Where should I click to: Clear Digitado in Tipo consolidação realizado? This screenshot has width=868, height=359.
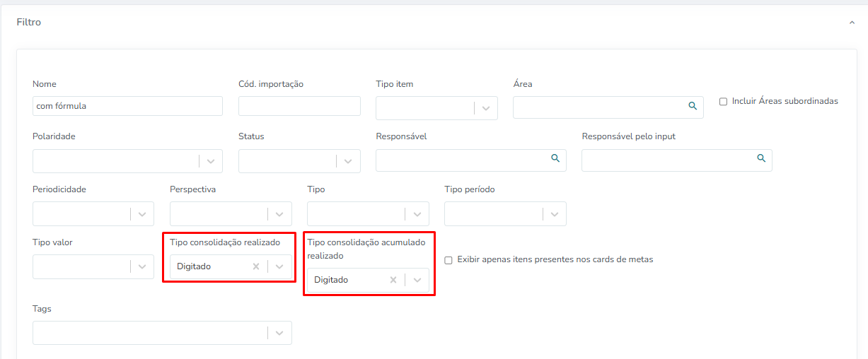point(256,266)
